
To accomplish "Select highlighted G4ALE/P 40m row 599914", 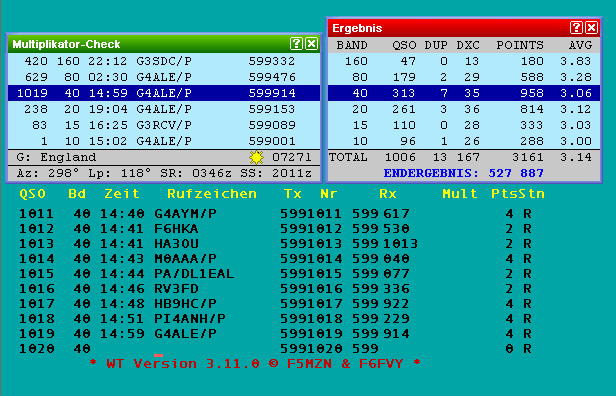I will [164, 93].
